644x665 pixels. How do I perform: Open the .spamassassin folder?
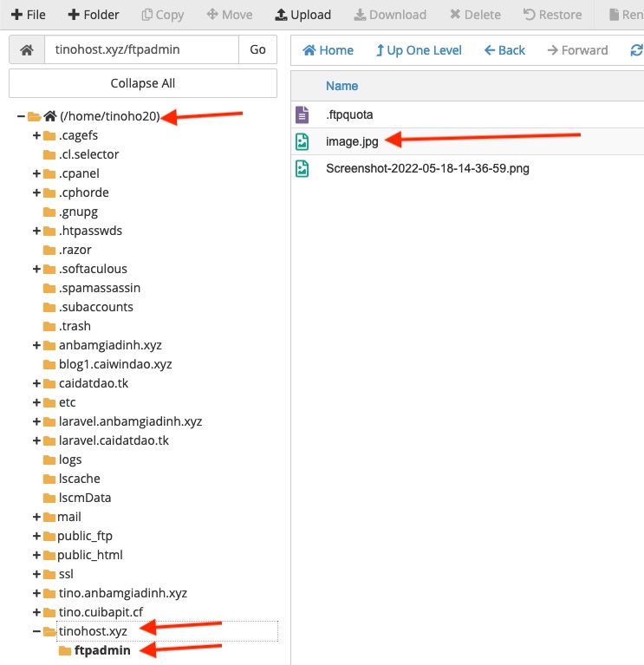[x=100, y=288]
